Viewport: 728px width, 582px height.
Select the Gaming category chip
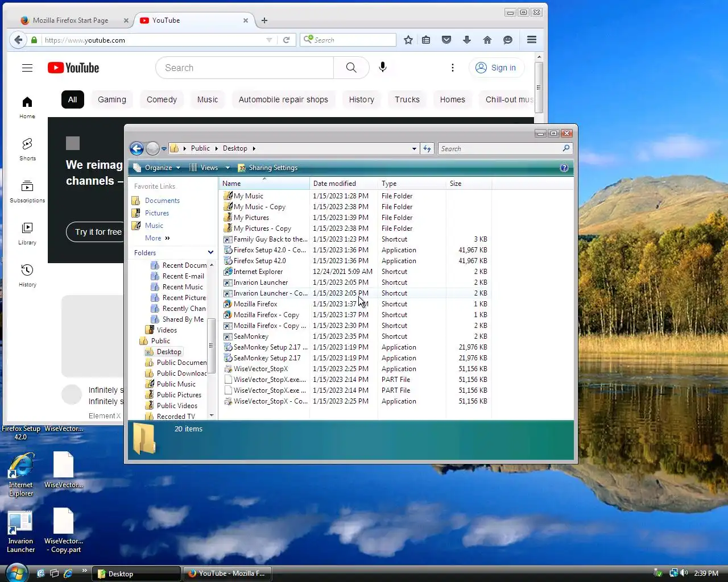[112, 99]
